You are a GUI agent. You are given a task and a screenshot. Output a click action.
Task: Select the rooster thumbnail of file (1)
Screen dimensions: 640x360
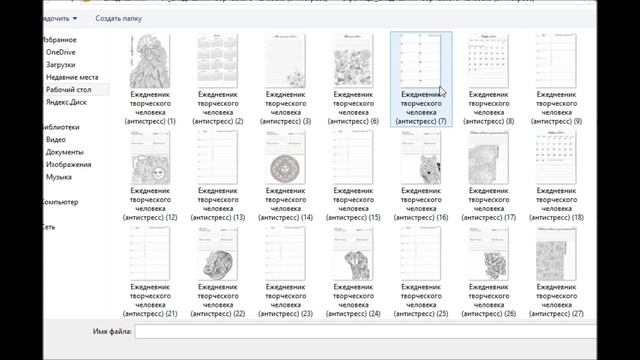150,61
